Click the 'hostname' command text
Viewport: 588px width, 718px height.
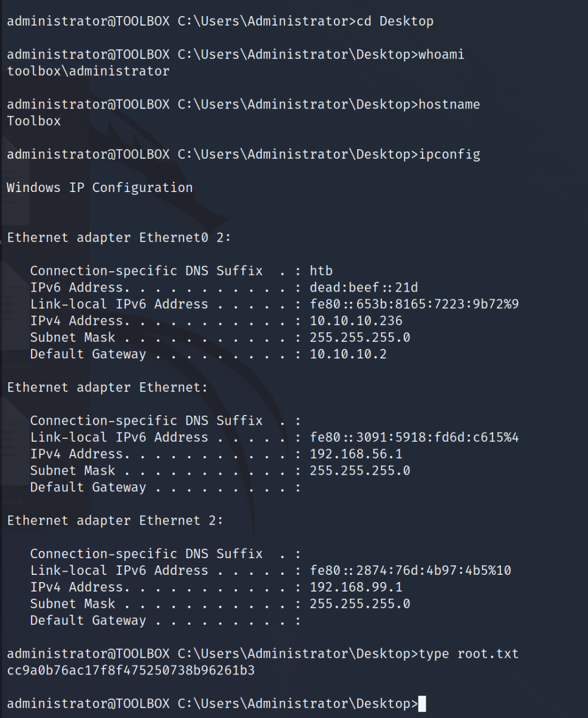[449, 105]
